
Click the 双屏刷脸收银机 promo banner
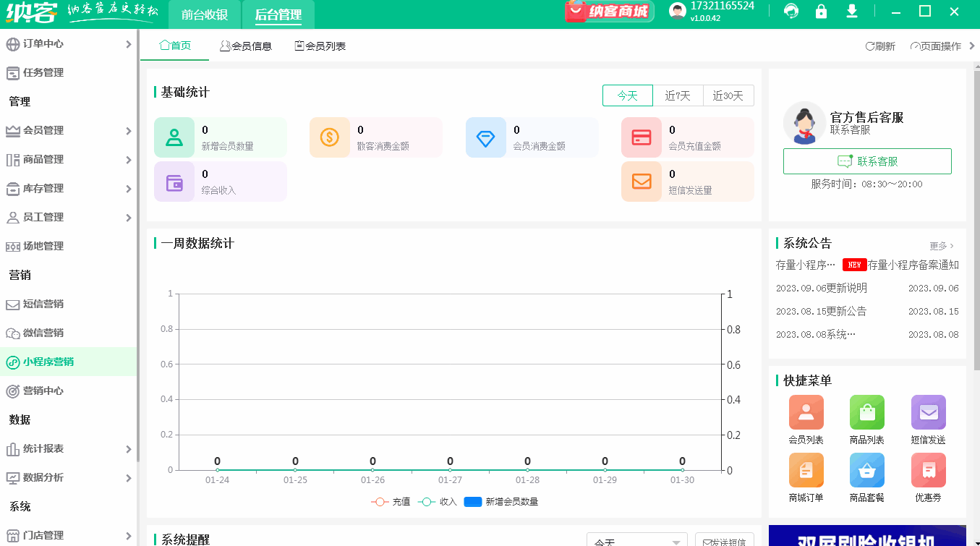(x=867, y=535)
